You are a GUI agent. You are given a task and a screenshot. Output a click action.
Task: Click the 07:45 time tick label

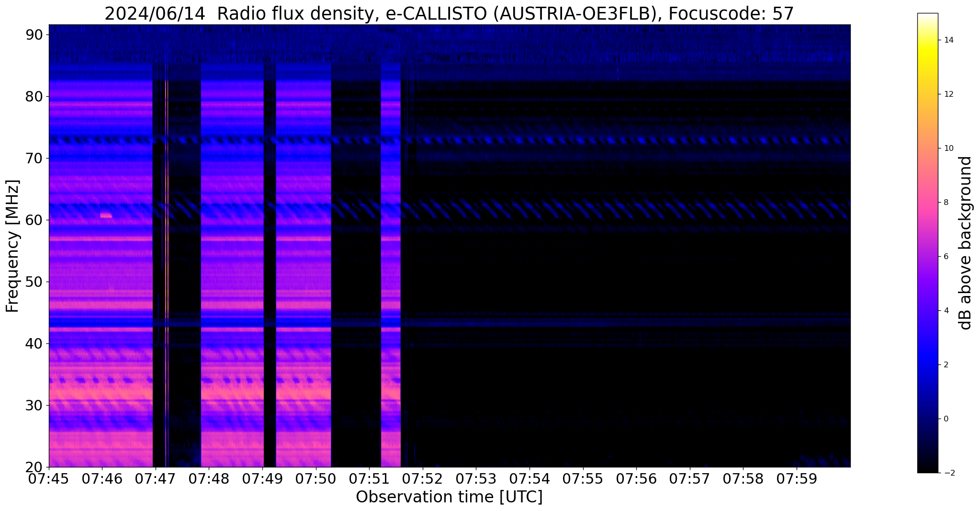[49, 478]
